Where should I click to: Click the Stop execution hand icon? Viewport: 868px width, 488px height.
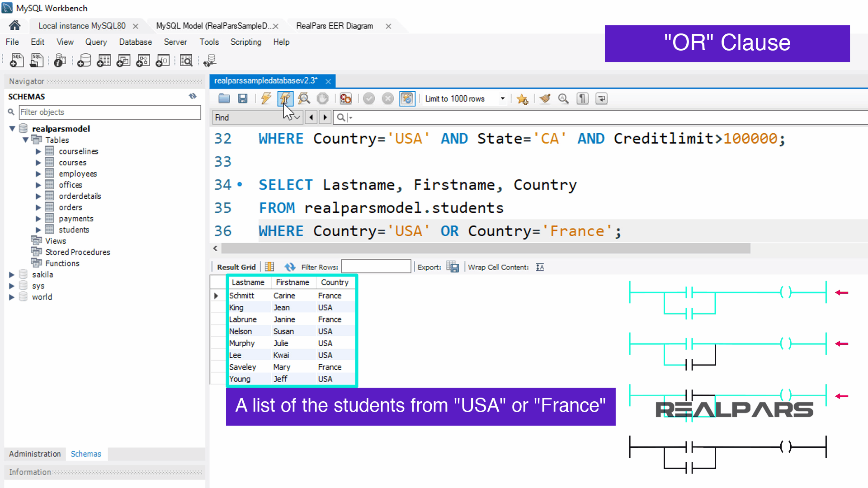click(x=323, y=99)
